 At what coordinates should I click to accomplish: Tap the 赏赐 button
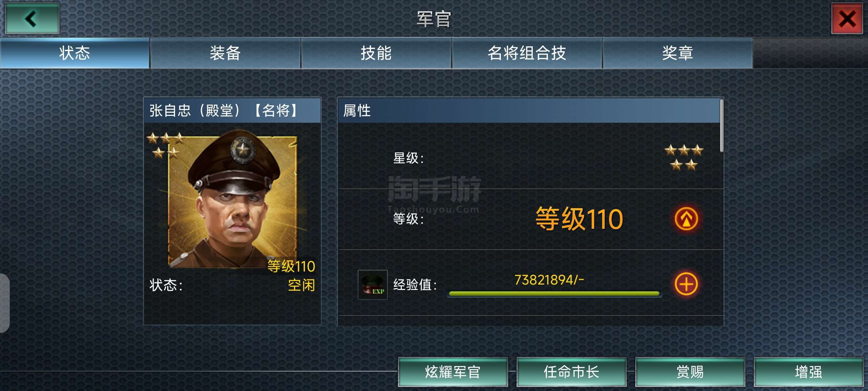(690, 372)
